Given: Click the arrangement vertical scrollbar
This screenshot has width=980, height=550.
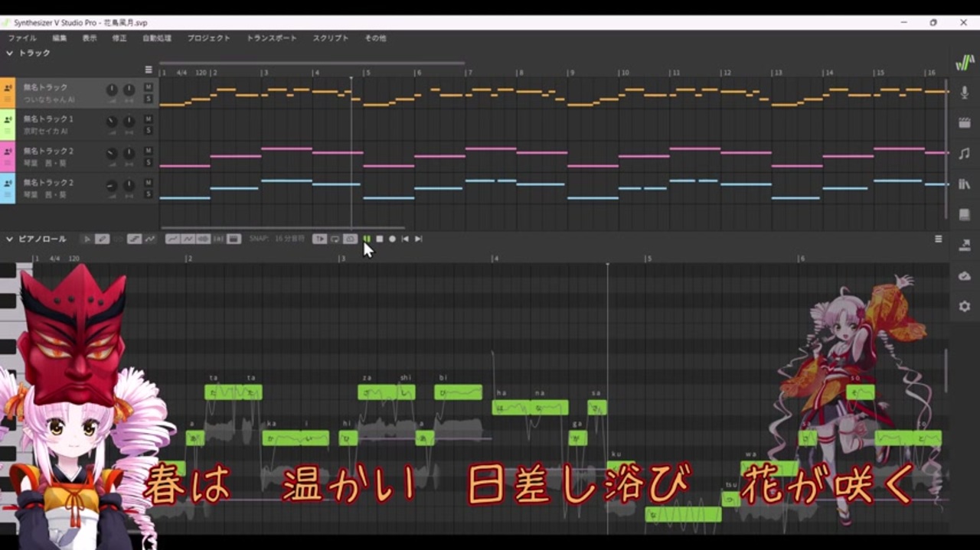Looking at the screenshot, I should 947,148.
